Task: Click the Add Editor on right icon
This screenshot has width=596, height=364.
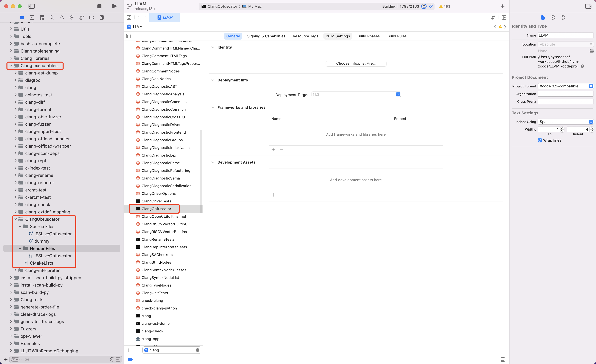Action: pyautogui.click(x=504, y=17)
